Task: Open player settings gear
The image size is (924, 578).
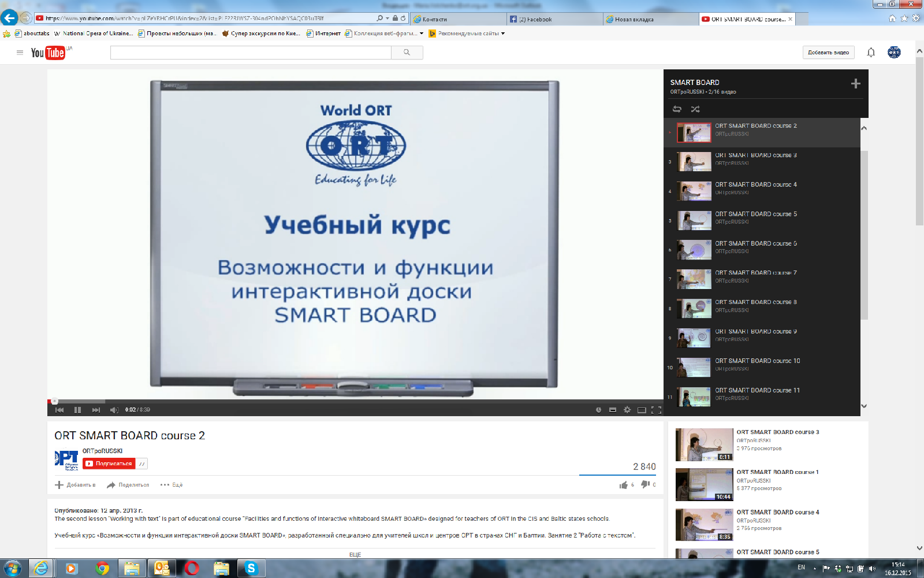Action: click(x=627, y=410)
